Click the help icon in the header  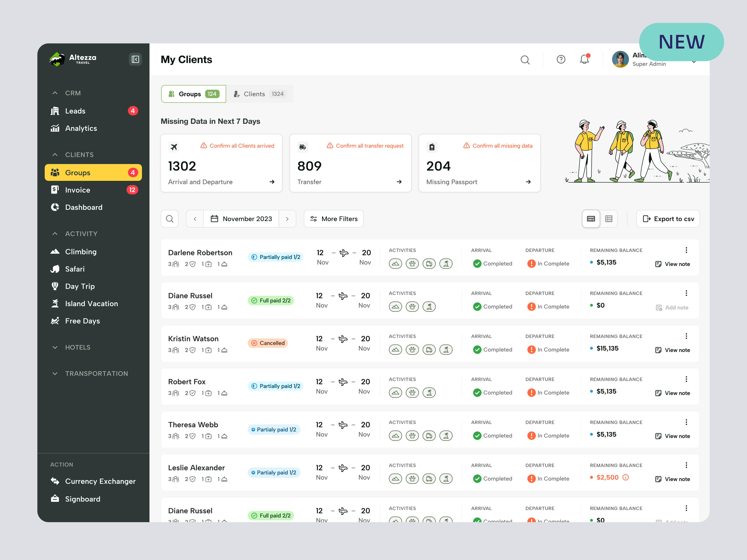[561, 59]
